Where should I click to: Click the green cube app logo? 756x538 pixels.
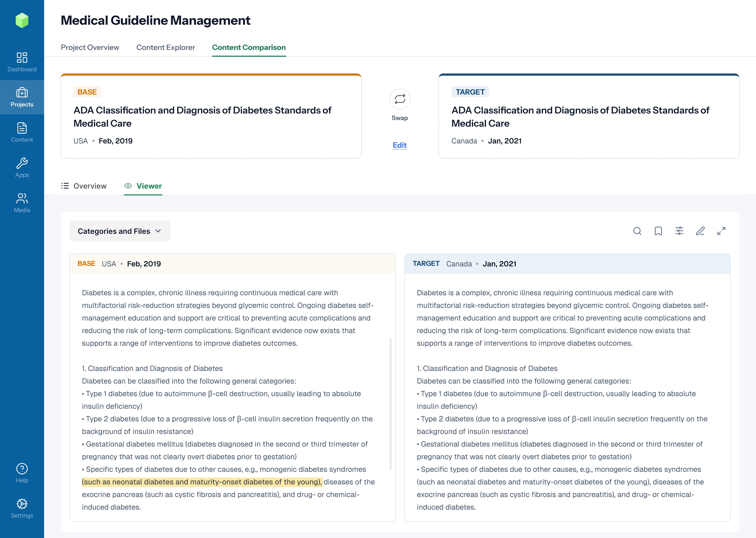pos(22,20)
